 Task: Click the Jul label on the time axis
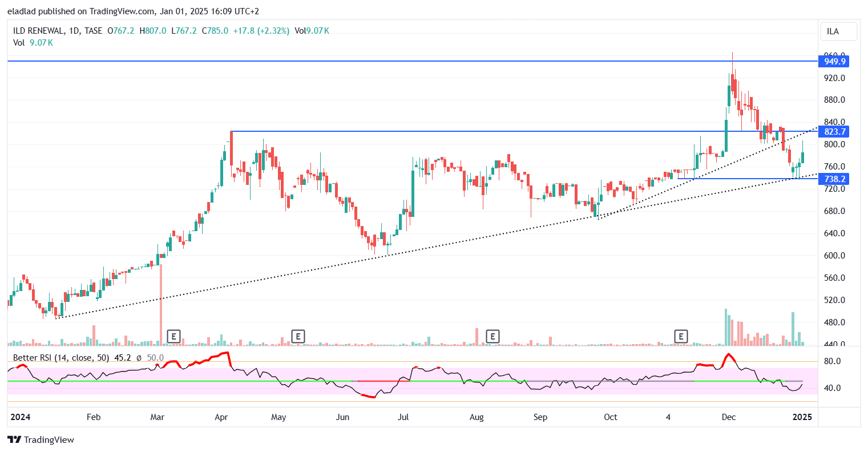coord(403,417)
